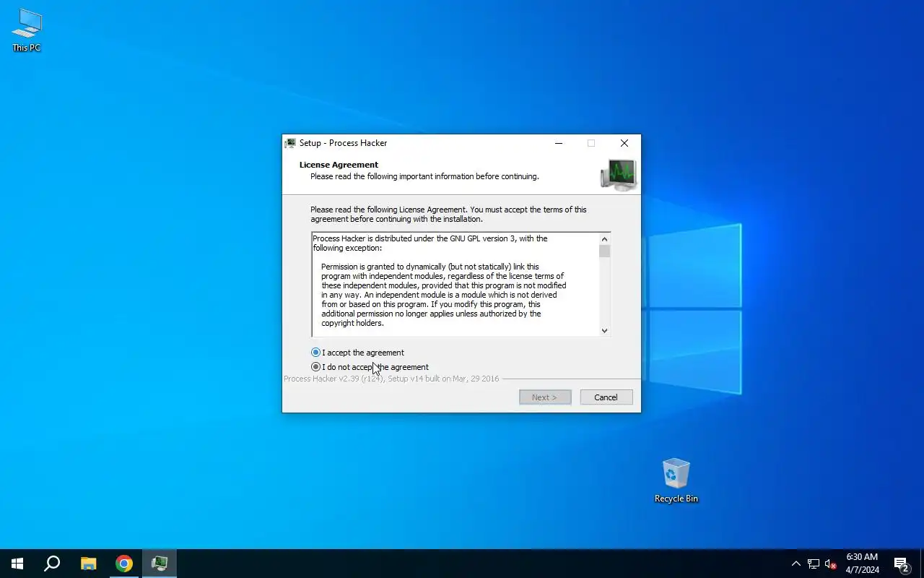Click the line starting 'Permission is granted to dynamically'
This screenshot has width=924, height=578.
tap(430, 267)
